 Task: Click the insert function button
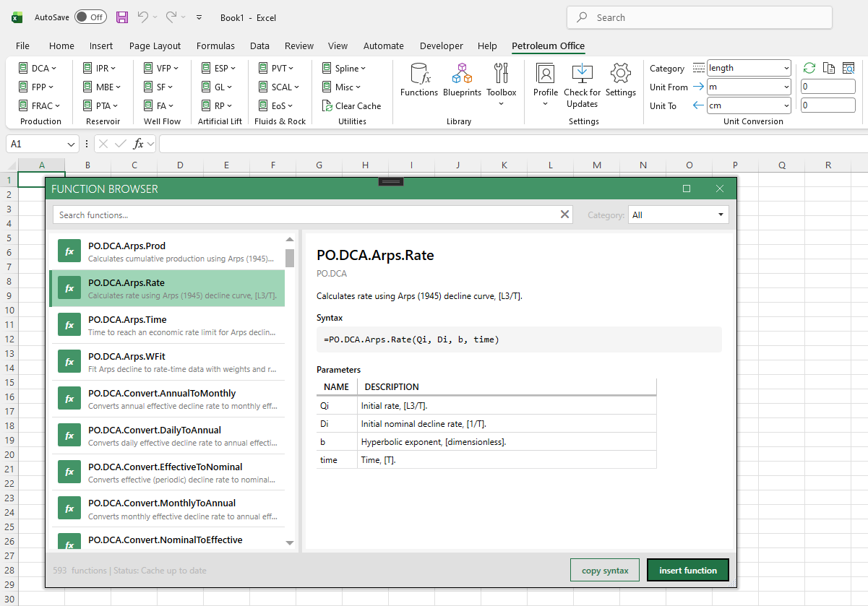click(x=687, y=570)
